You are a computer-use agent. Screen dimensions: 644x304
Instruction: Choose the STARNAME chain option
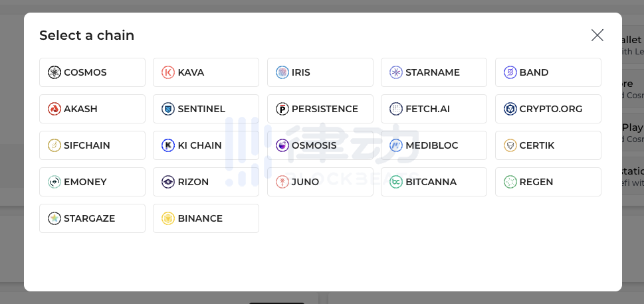(433, 72)
